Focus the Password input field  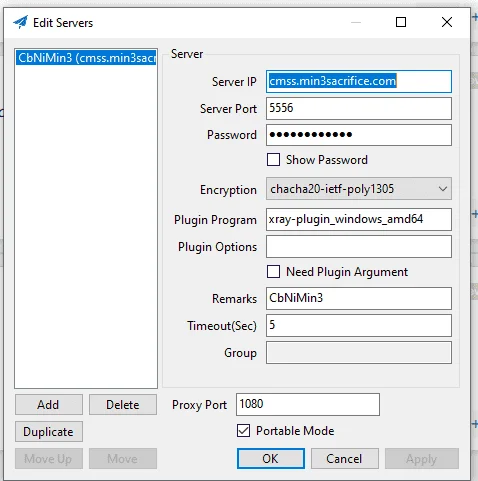point(359,135)
